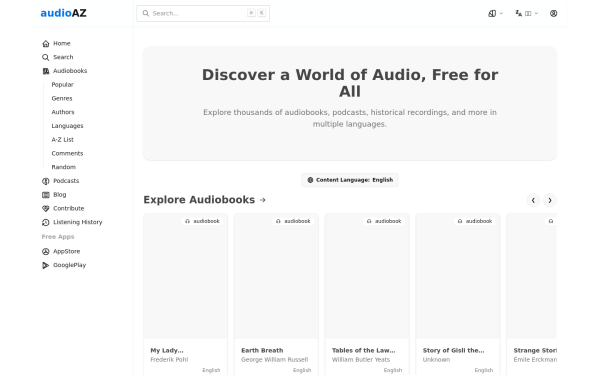This screenshot has width=600, height=375.
Task: Click next carousel arrow button
Action: click(550, 200)
